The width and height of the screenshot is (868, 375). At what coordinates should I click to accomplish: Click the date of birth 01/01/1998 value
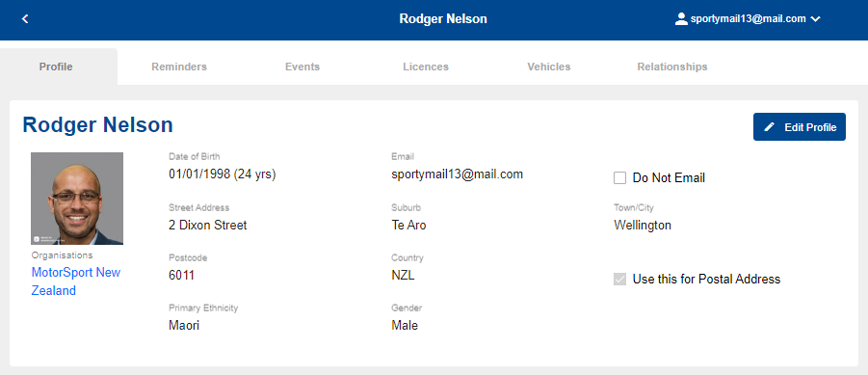coord(223,174)
